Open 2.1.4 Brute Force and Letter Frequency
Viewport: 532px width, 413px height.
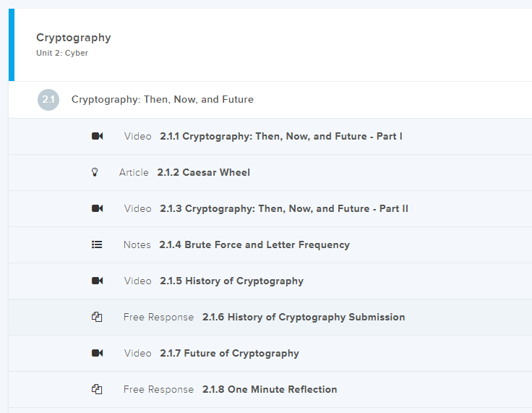[254, 244]
